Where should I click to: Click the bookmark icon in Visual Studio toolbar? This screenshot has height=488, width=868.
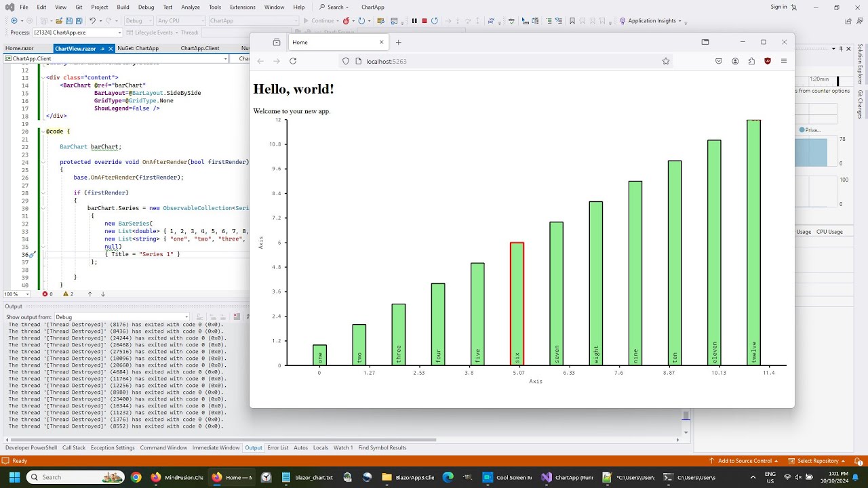(x=572, y=20)
